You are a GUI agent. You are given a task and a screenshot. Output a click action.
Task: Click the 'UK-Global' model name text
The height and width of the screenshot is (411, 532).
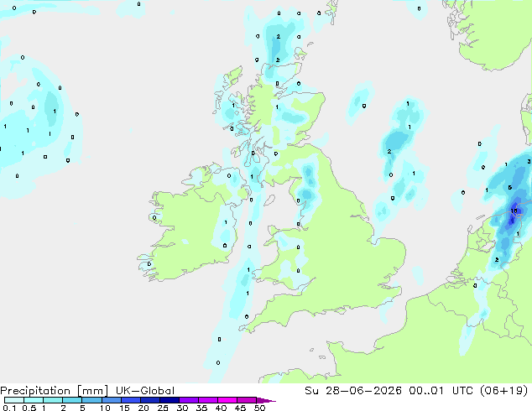[x=145, y=391]
